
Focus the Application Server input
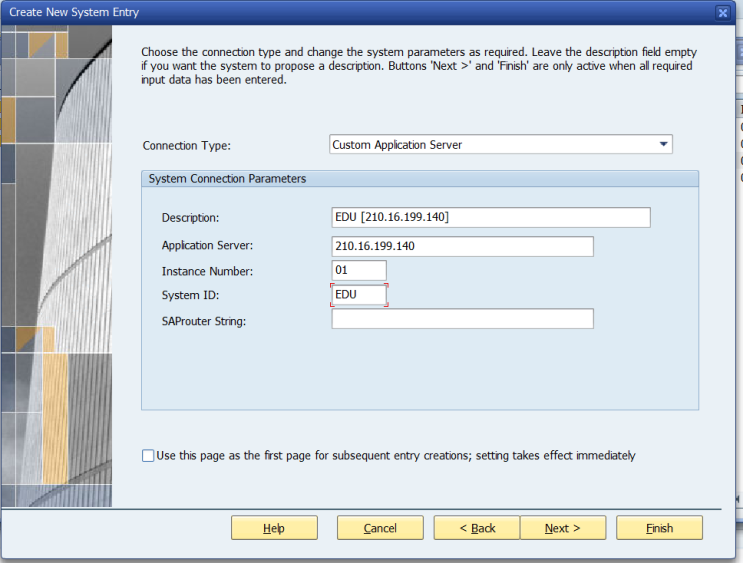(462, 246)
